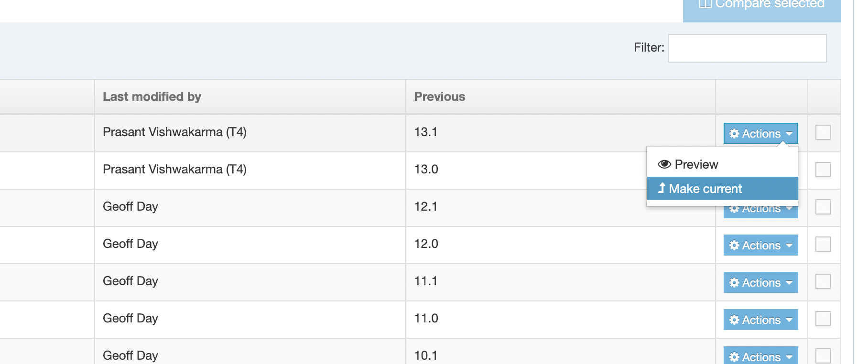The width and height of the screenshot is (868, 364).
Task: Sort by the Previous column header
Action: coord(439,96)
